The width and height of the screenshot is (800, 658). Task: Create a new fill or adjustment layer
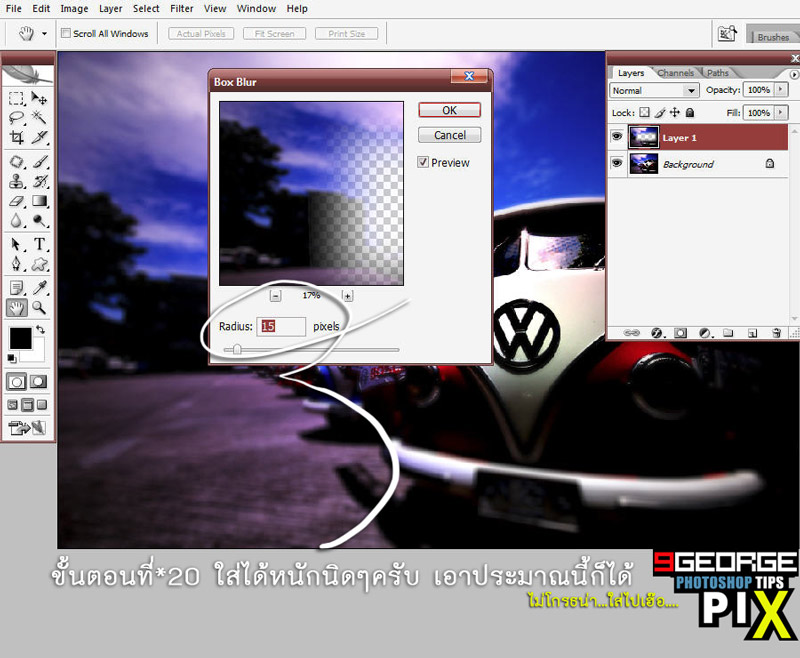705,333
